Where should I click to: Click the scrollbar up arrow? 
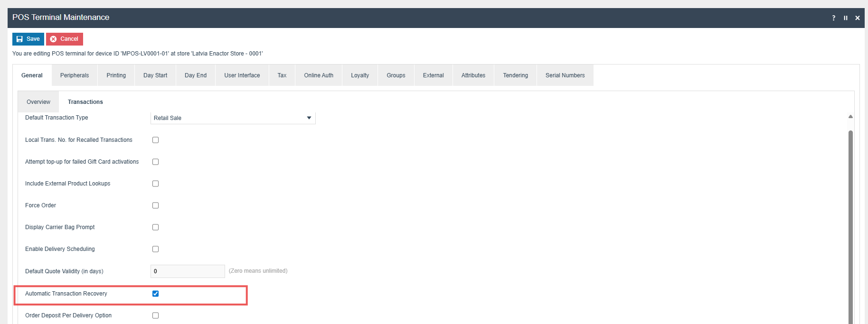pyautogui.click(x=850, y=116)
